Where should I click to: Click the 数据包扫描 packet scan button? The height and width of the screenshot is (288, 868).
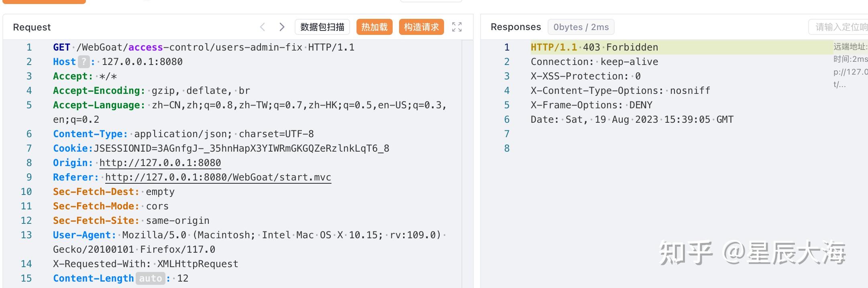point(322,27)
